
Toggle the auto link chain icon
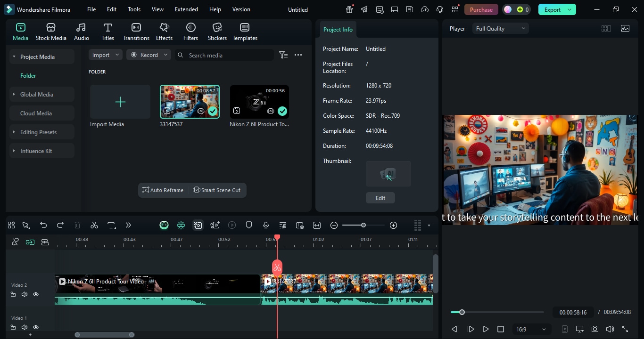(15, 242)
